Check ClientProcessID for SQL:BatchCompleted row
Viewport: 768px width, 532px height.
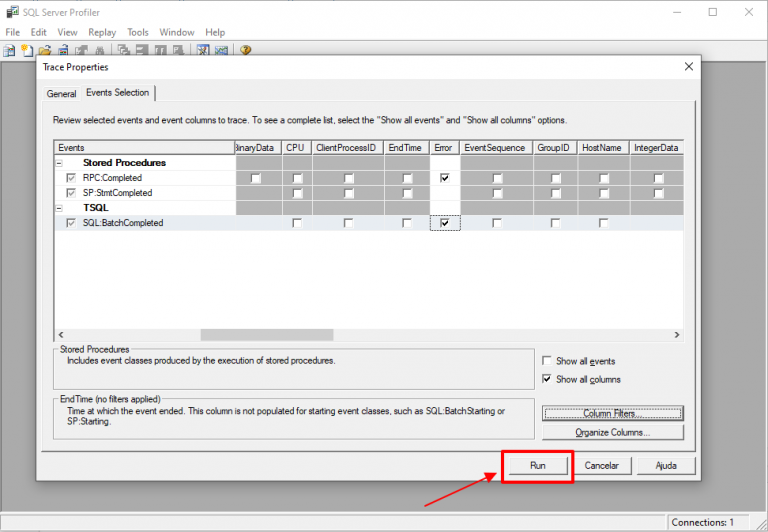click(x=348, y=223)
